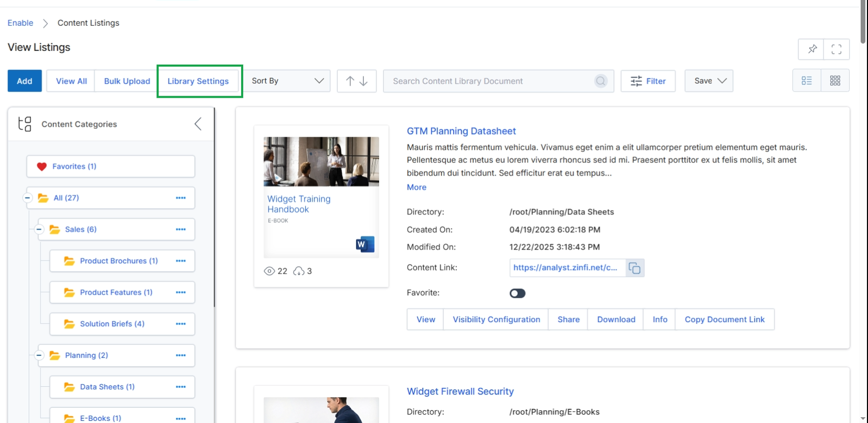Click the /root/Planning/Data Sheets directory value
Screen dimensions: 868x423
561,212
